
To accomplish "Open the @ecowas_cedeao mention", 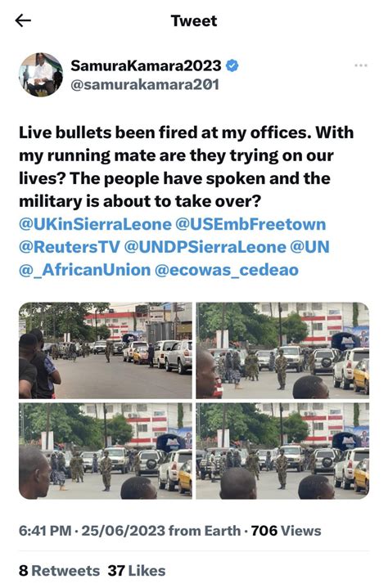I will [x=227, y=270].
